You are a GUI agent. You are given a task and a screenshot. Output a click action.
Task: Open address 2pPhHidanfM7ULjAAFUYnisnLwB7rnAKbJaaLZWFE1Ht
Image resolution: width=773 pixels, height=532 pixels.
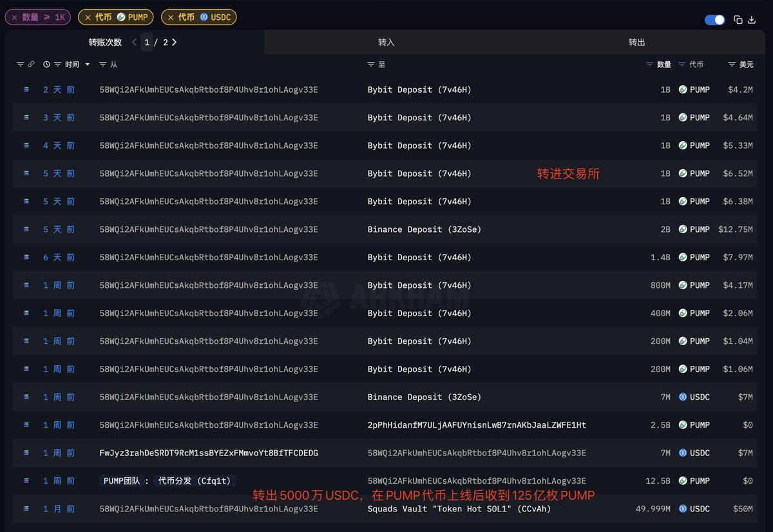[477, 425]
